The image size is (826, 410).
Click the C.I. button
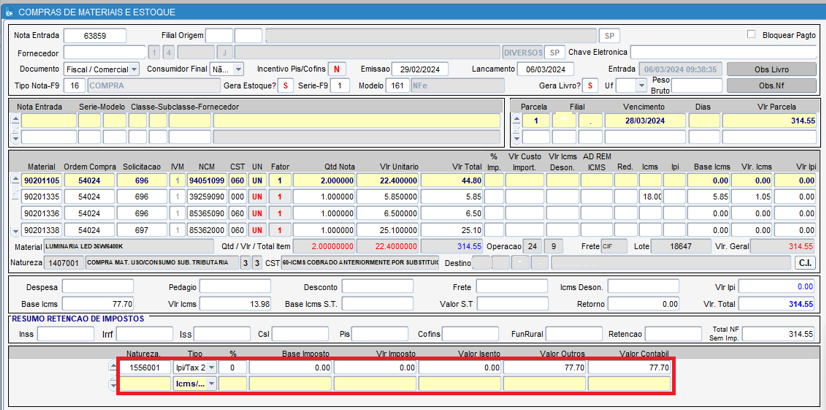pyautogui.click(x=805, y=263)
